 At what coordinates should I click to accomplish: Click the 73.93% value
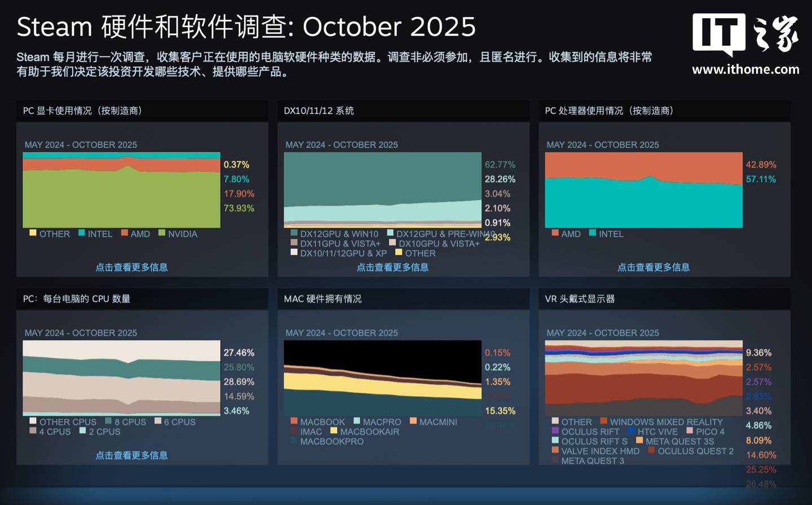[x=239, y=208]
